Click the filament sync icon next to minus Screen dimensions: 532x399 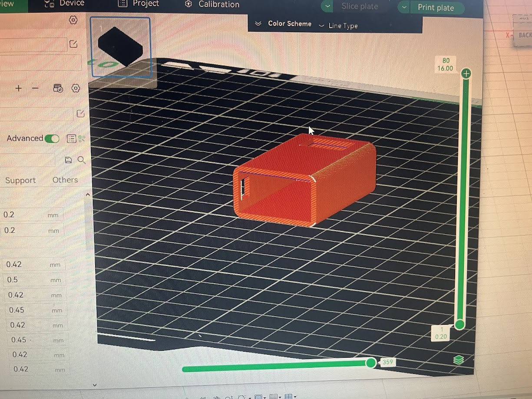click(x=58, y=88)
